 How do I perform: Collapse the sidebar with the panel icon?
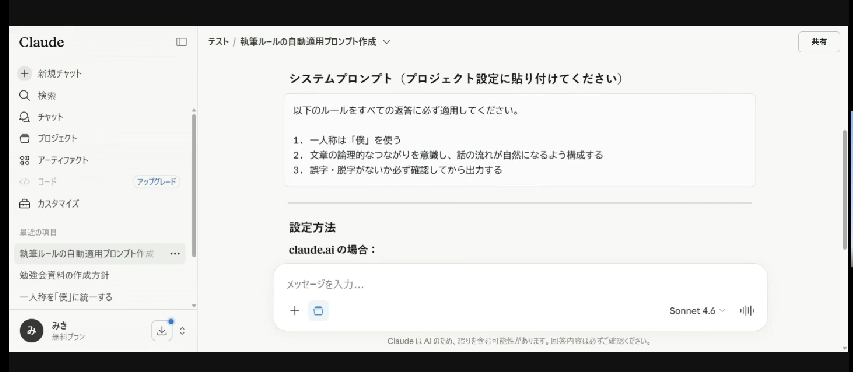click(181, 42)
